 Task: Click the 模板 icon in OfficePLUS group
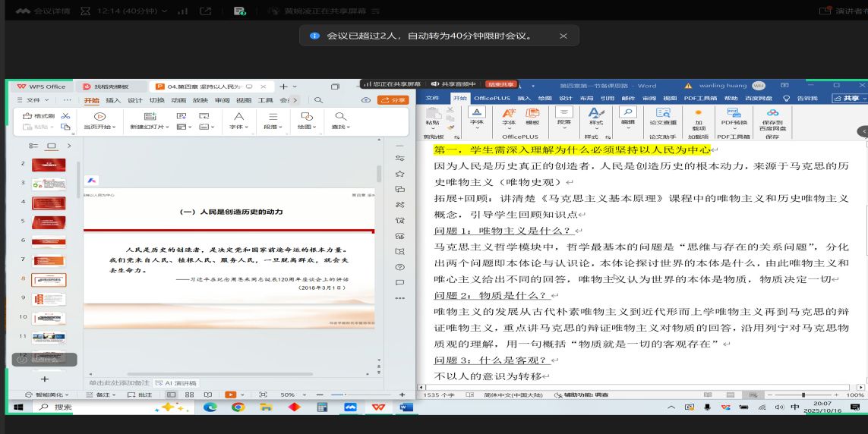[532, 112]
